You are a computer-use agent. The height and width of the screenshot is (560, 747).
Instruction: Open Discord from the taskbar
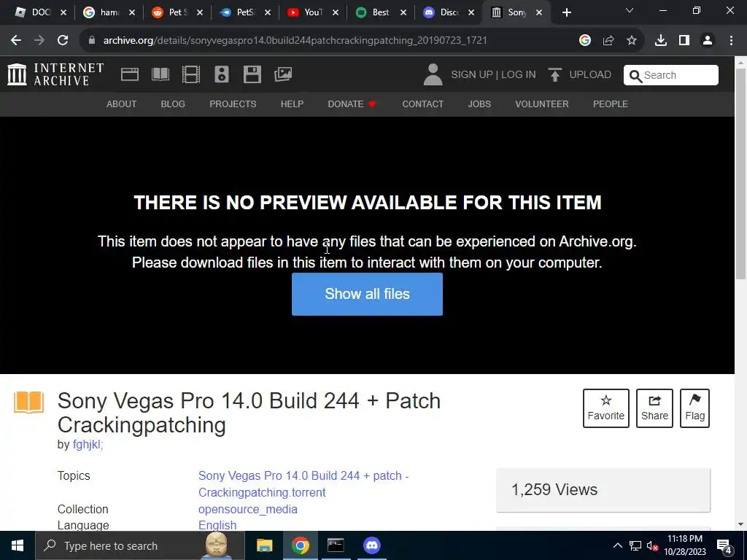[x=372, y=545]
